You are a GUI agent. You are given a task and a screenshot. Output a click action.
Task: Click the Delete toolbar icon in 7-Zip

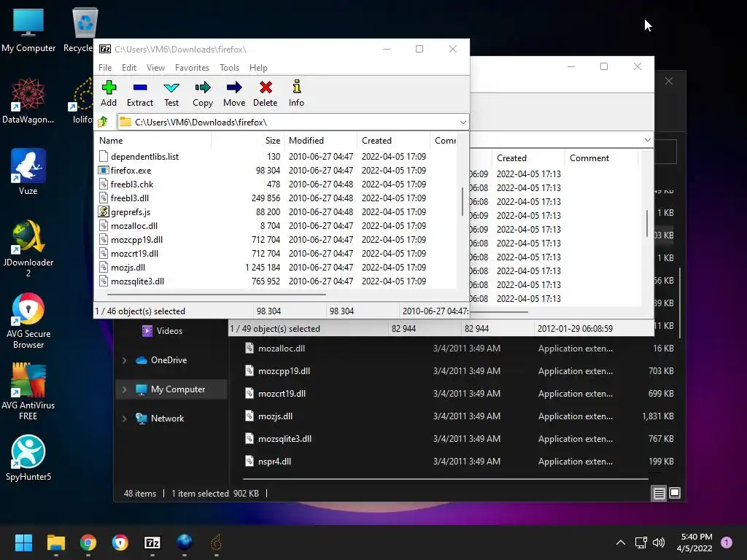click(266, 93)
